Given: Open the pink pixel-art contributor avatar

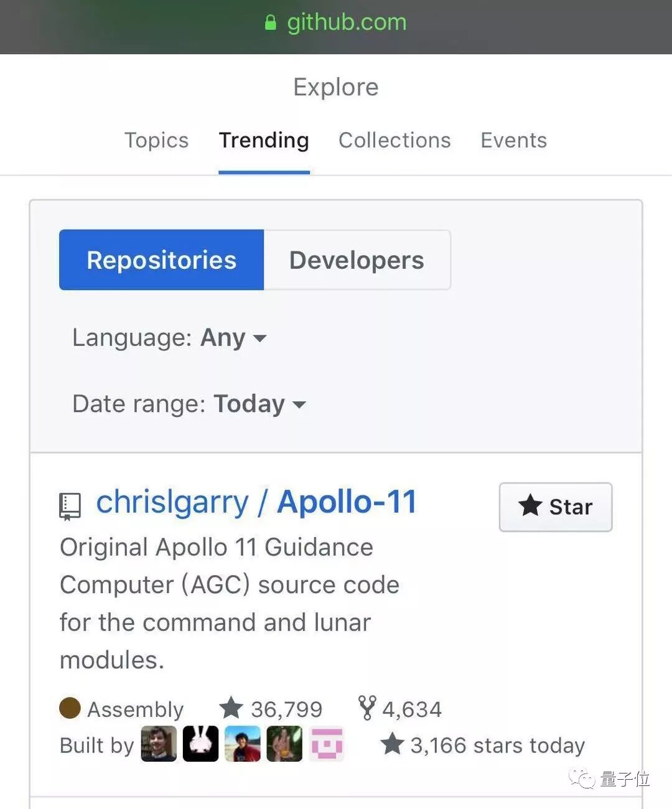Looking at the screenshot, I should point(327,744).
